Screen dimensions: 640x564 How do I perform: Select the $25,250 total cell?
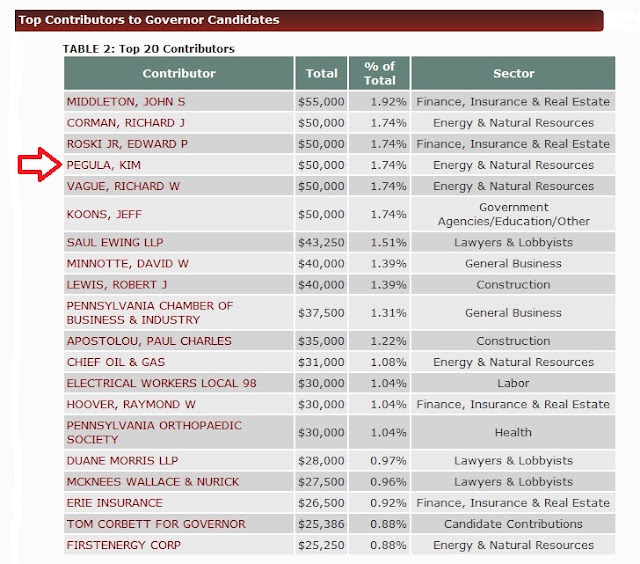point(321,545)
